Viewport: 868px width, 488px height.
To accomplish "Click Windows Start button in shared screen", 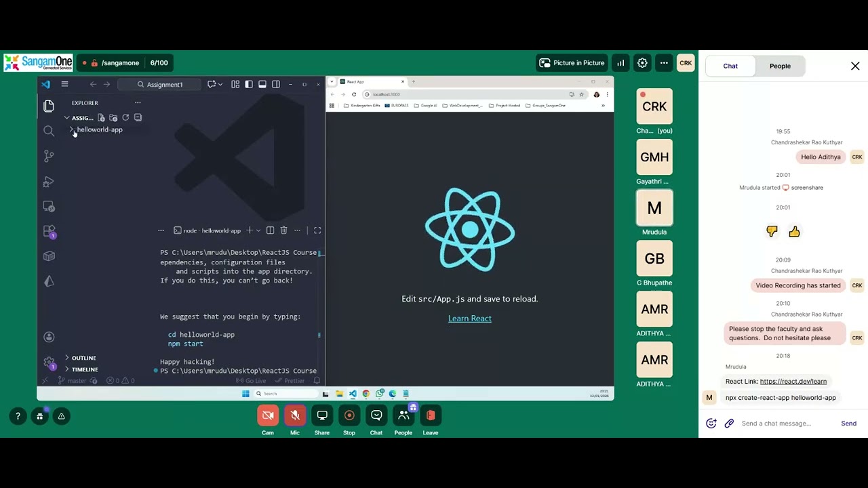I will (245, 394).
